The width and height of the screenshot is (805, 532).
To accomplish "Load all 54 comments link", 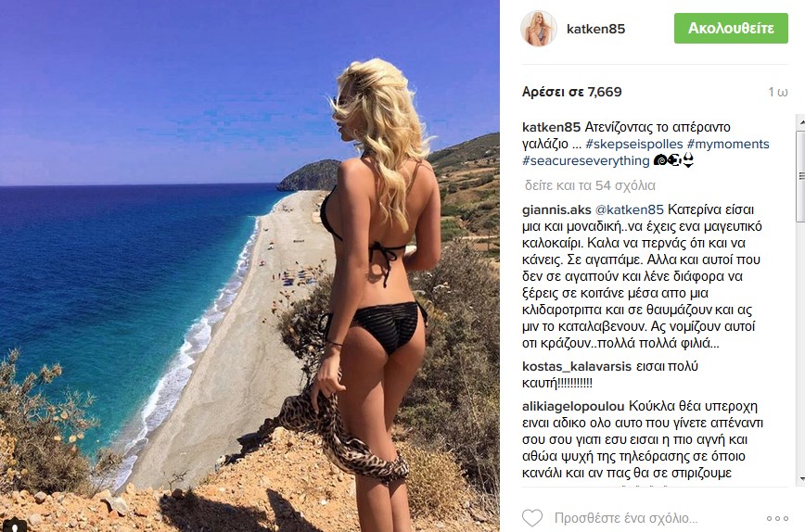I will (x=590, y=185).
